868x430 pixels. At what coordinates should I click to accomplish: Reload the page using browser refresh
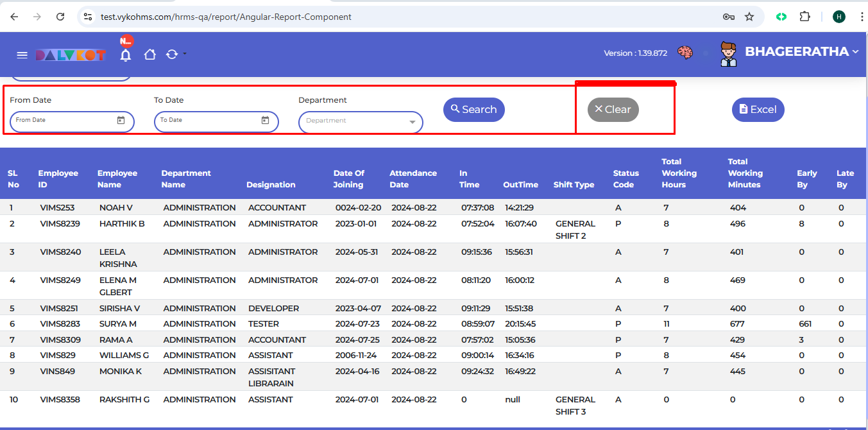pyautogui.click(x=60, y=17)
